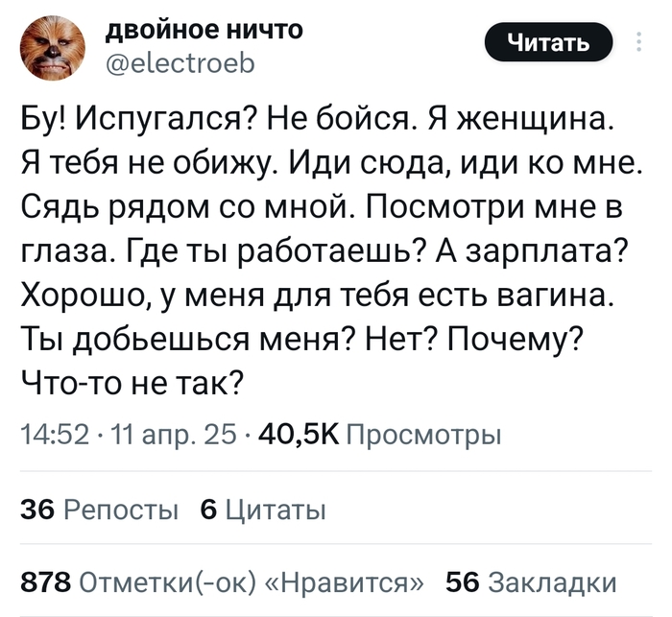672x617 pixels.
Task: Open the @electroeb handle link
Action: coord(180,64)
